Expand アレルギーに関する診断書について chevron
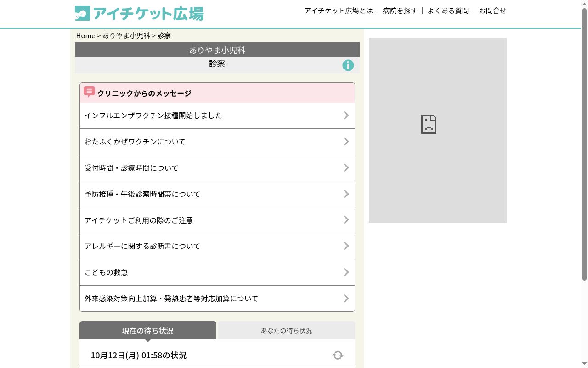Viewport: 588px width, 368px height. pyautogui.click(x=346, y=246)
